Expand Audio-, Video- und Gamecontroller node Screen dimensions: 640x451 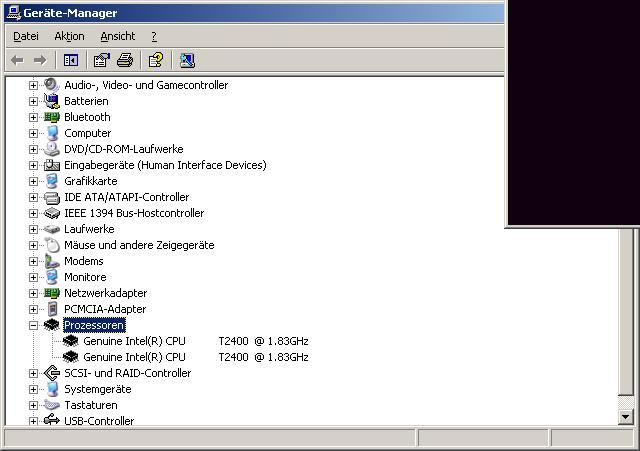(33, 85)
